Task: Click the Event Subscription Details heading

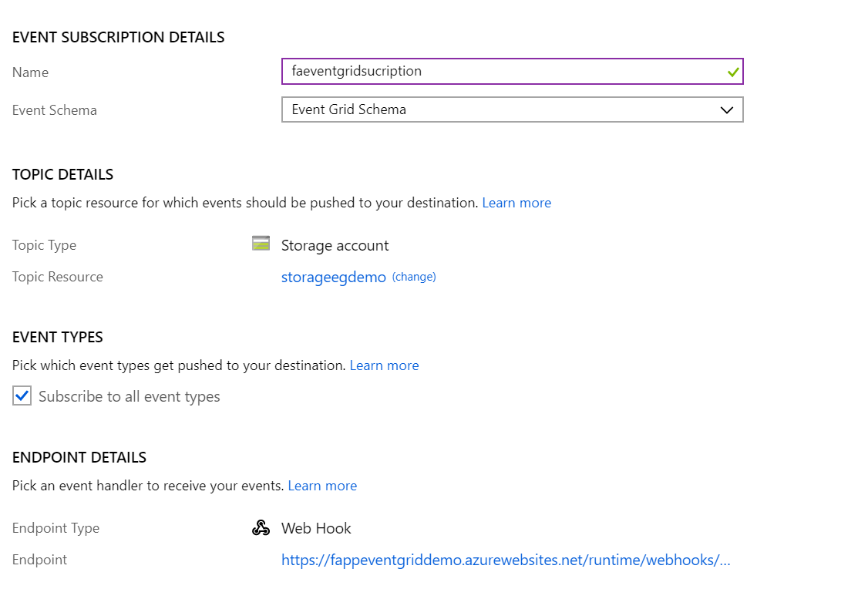Action: pyautogui.click(x=119, y=37)
